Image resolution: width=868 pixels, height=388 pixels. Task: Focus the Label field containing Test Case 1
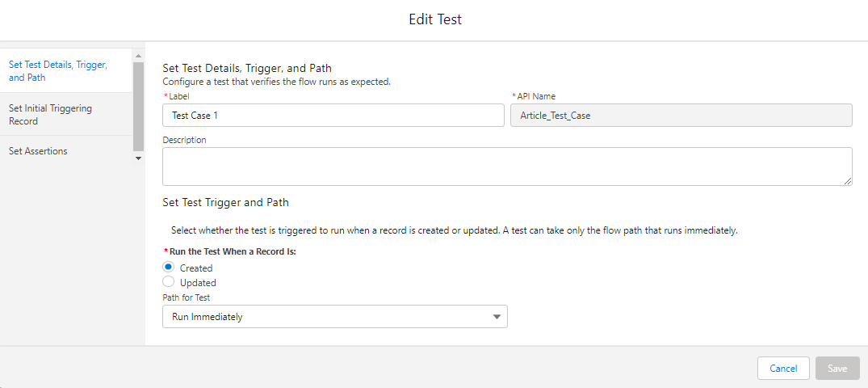pos(333,116)
